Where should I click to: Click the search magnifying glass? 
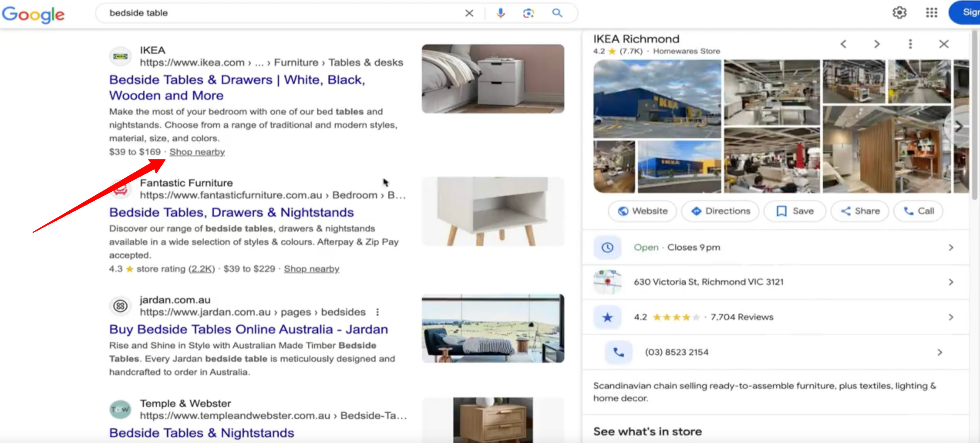[x=557, y=13]
